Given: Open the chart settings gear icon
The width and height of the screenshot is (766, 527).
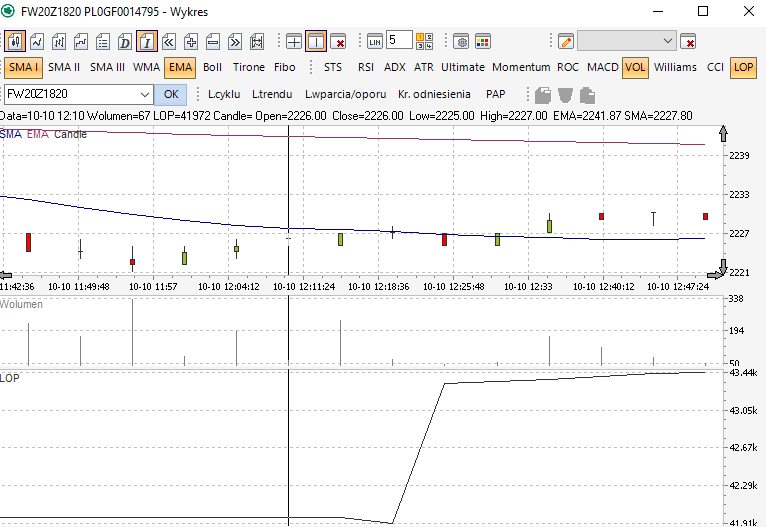Looking at the screenshot, I should click(461, 41).
